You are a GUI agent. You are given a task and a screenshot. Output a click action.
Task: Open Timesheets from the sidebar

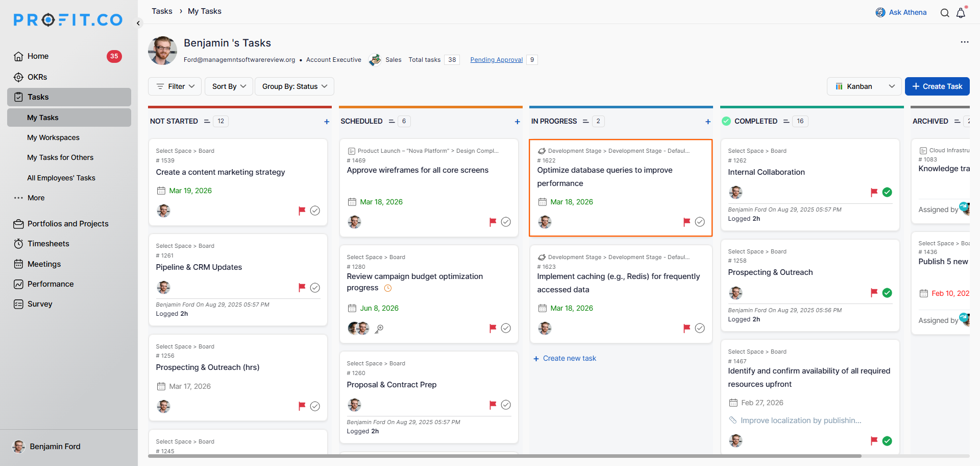click(x=48, y=244)
